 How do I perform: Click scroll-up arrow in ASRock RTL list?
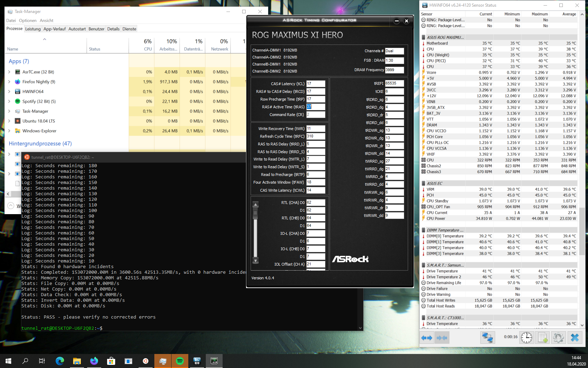click(x=255, y=204)
